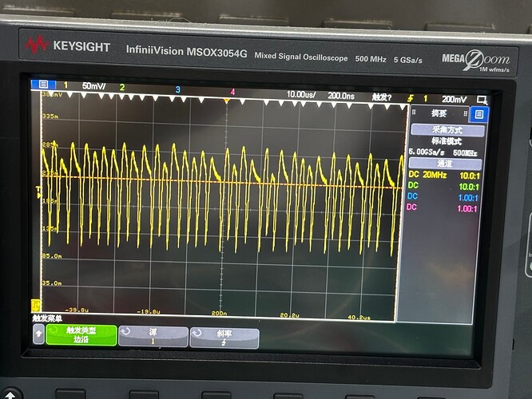Tap the -39.8u time axis label
This screenshot has height=399, width=532.
pos(77,310)
